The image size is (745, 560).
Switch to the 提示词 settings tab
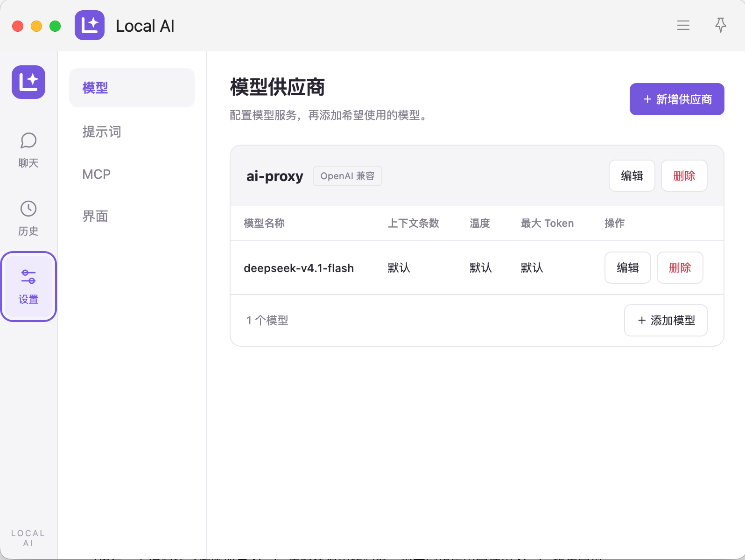click(x=132, y=132)
